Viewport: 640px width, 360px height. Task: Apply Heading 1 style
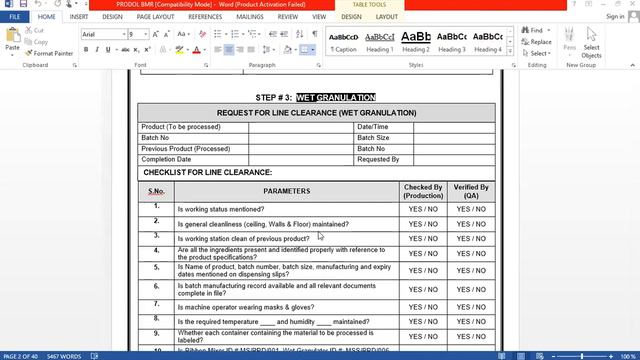click(380, 42)
